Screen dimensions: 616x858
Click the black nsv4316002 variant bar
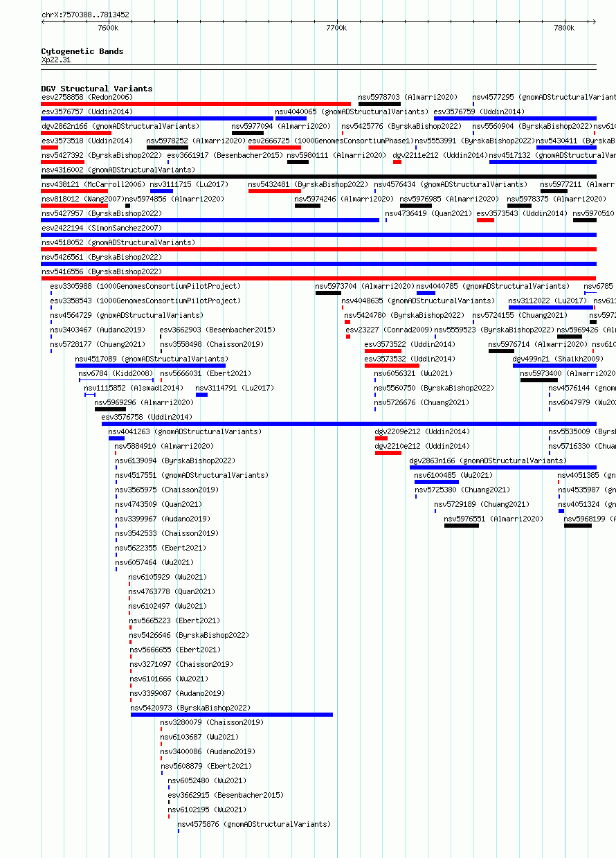click(319, 177)
